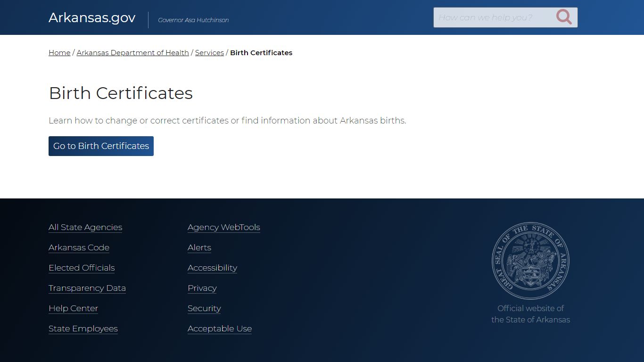Viewport: 644px width, 362px height.
Task: View the Alerts page link
Action: (x=199, y=247)
